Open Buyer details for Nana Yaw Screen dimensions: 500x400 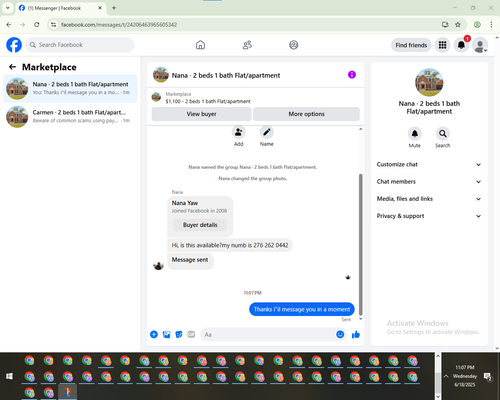[x=200, y=225]
